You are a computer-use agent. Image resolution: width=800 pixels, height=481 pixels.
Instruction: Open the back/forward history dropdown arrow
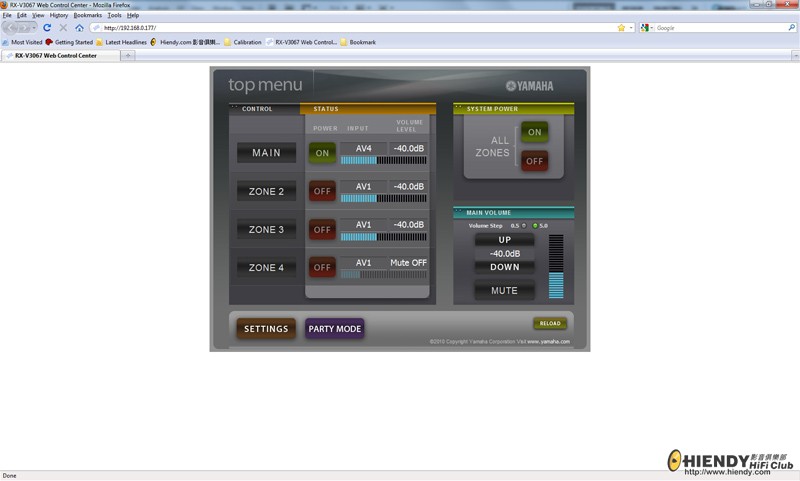pyautogui.click(x=34, y=28)
